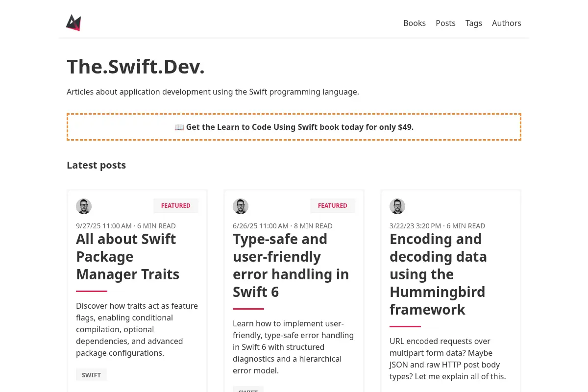Open the Type-safe and user-friendly error handling article

click(291, 266)
